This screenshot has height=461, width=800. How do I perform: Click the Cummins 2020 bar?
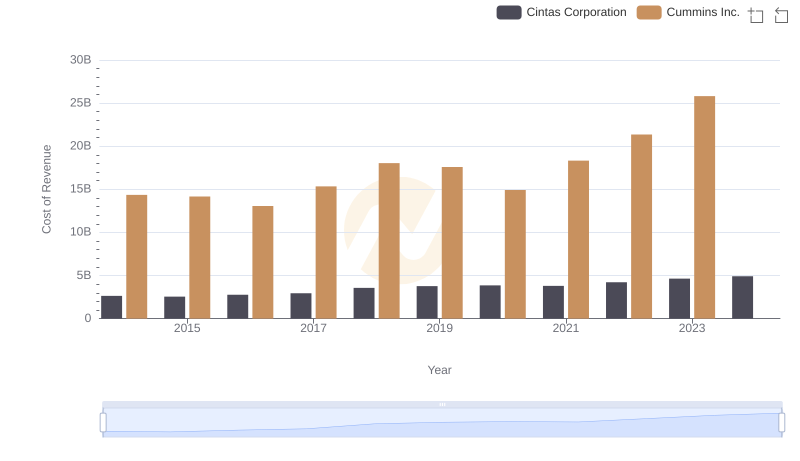pos(515,254)
